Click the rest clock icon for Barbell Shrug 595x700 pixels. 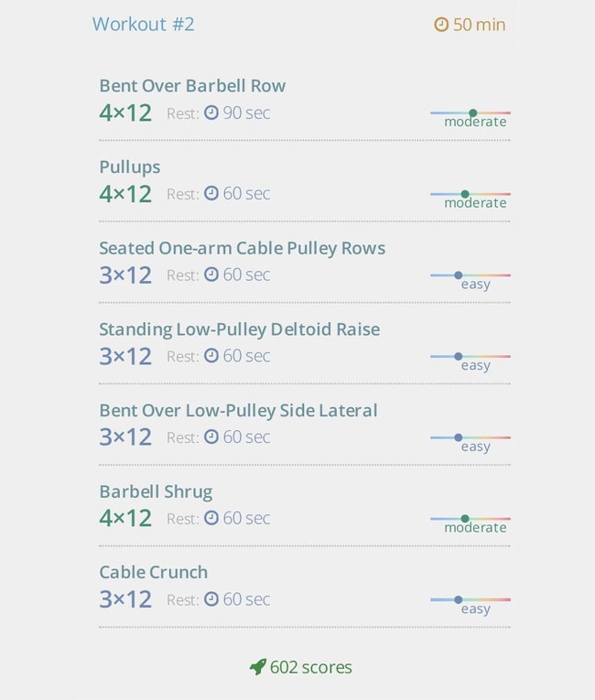[x=211, y=518]
